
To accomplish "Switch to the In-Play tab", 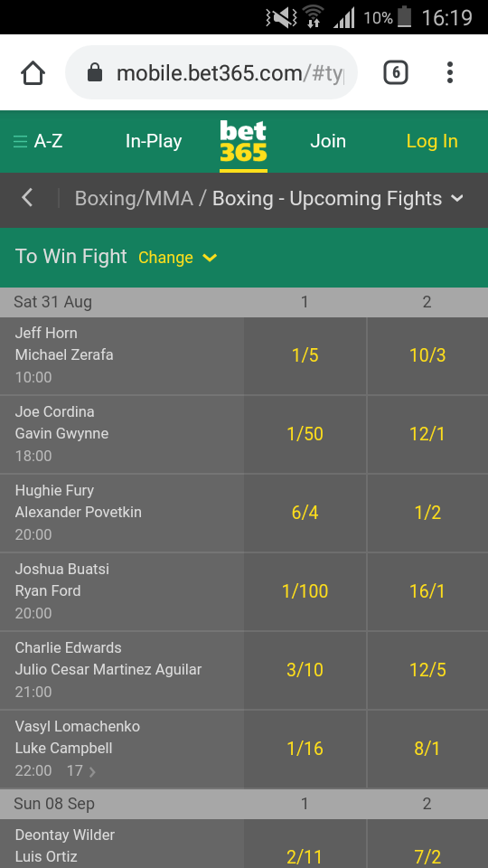I will point(154,141).
